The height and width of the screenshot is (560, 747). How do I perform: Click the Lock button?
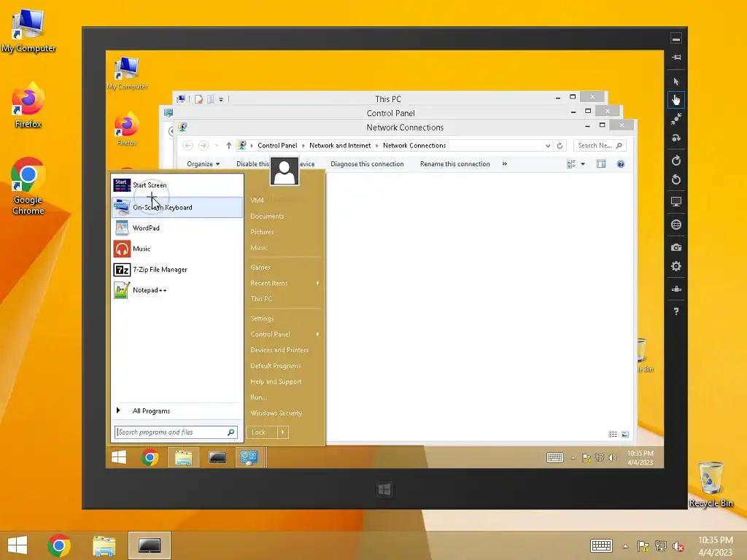(262, 432)
